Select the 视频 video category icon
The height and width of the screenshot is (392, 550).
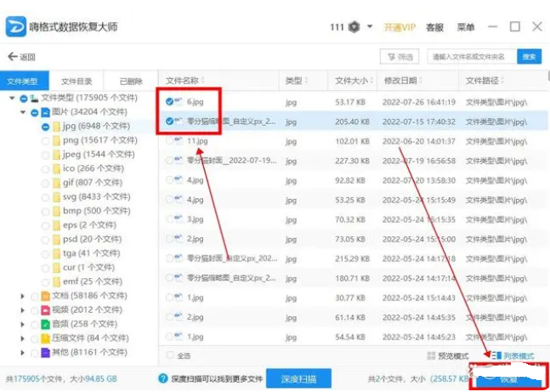pyautogui.click(x=45, y=310)
